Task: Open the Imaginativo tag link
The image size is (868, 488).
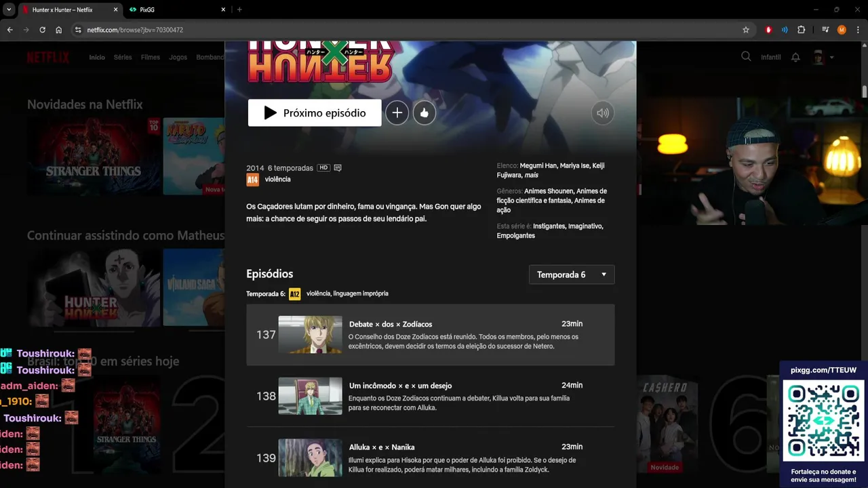Action: 585,226
